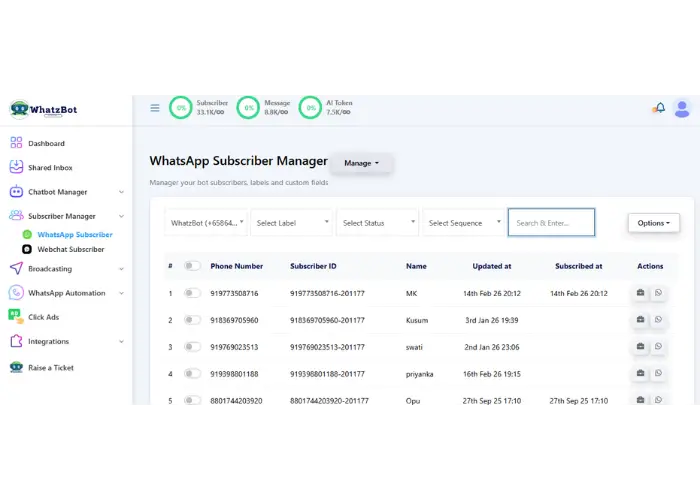The height and width of the screenshot is (500, 700).
Task: Click the Message usage progress circle
Action: coord(248,108)
